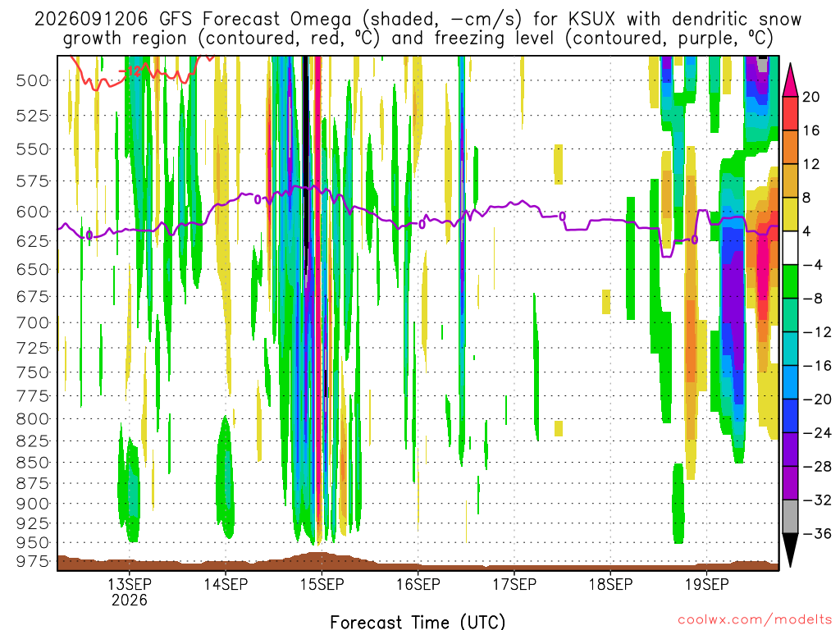Pick the green swatch between -4 and -8
This screenshot has width=840, height=630.
point(790,281)
